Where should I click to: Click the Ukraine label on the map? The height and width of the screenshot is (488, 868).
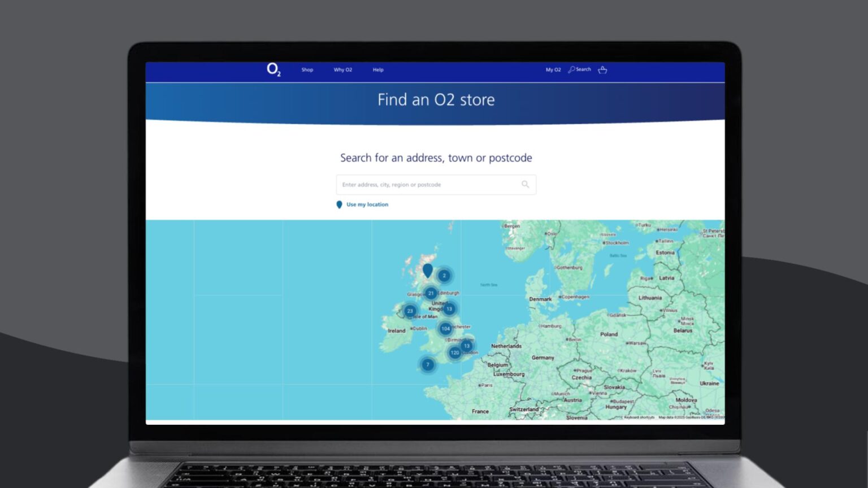709,384
